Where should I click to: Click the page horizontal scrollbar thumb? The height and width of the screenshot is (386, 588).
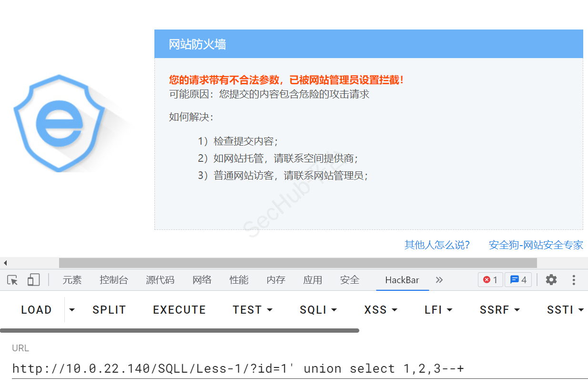click(x=298, y=263)
